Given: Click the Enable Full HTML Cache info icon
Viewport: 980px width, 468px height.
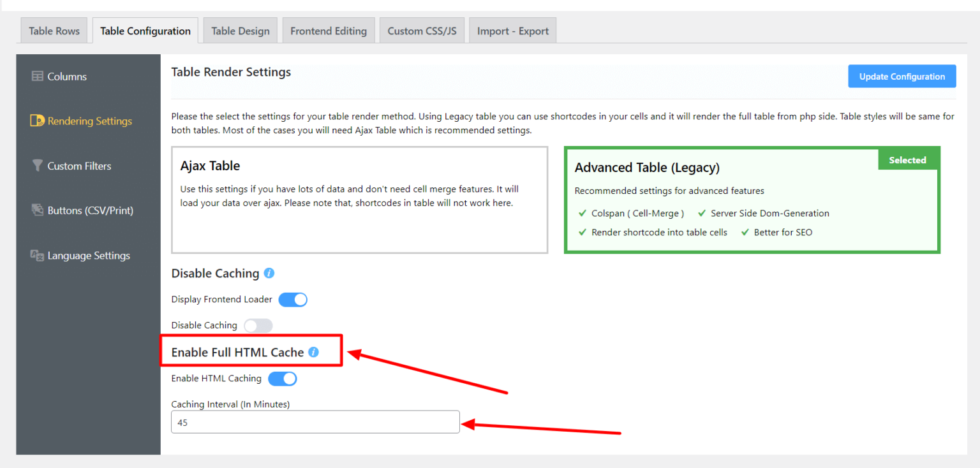Looking at the screenshot, I should coord(313,351).
